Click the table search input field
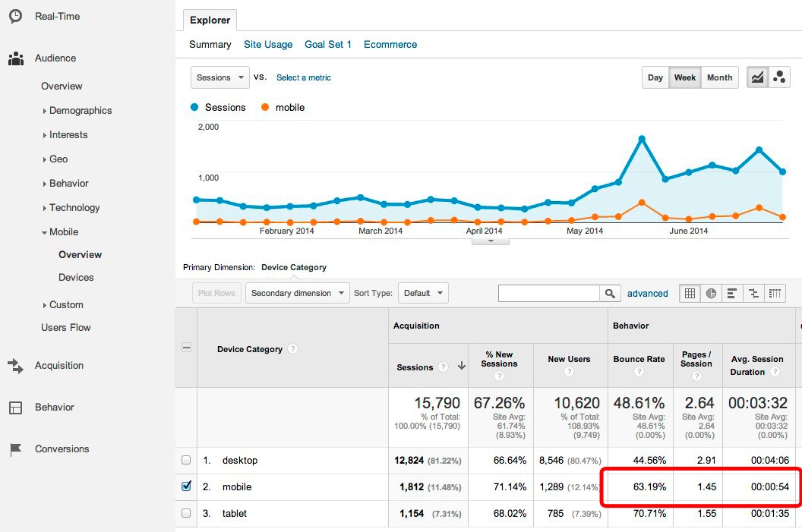 tap(548, 293)
